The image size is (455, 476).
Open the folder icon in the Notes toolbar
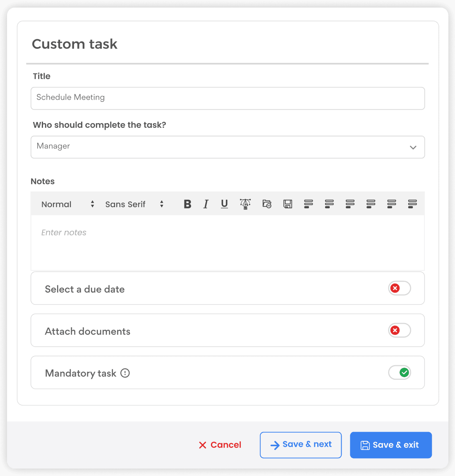267,204
